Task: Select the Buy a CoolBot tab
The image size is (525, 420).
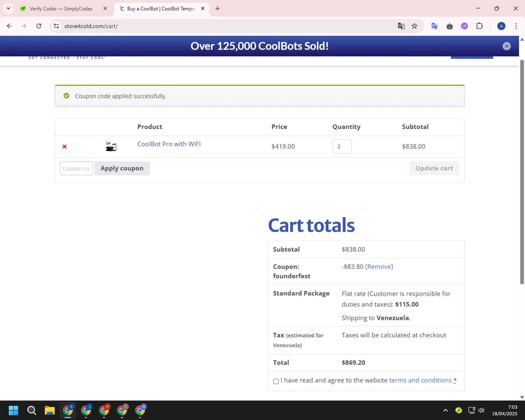Action: 161,8
